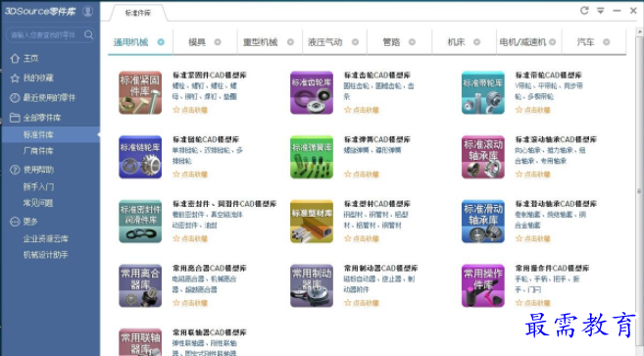Viewport: 644px width, 356px height.
Task: Open the 常用联轴器CAD模型库 title
Action: pos(210,332)
